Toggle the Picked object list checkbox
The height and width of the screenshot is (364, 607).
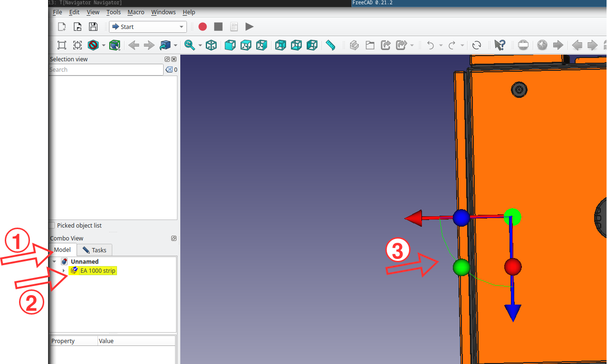53,226
